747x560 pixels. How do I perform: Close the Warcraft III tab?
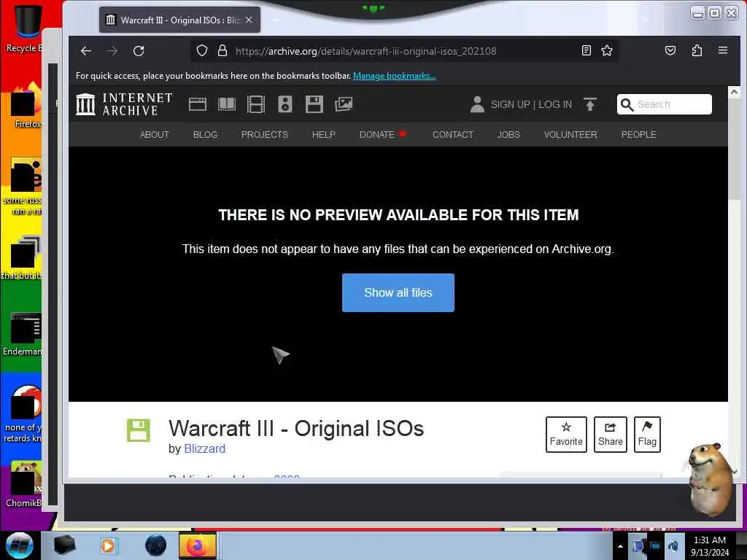[x=249, y=20]
